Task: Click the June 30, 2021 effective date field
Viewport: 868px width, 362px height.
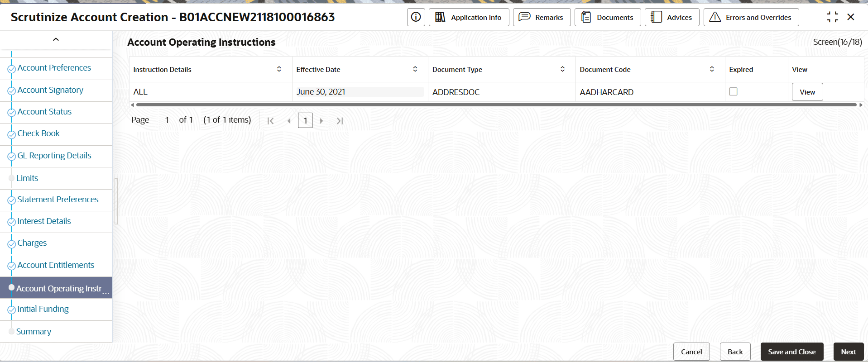Action: 360,92
